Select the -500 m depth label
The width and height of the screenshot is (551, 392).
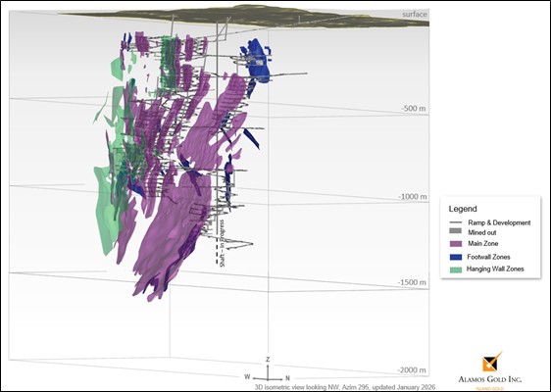point(414,108)
